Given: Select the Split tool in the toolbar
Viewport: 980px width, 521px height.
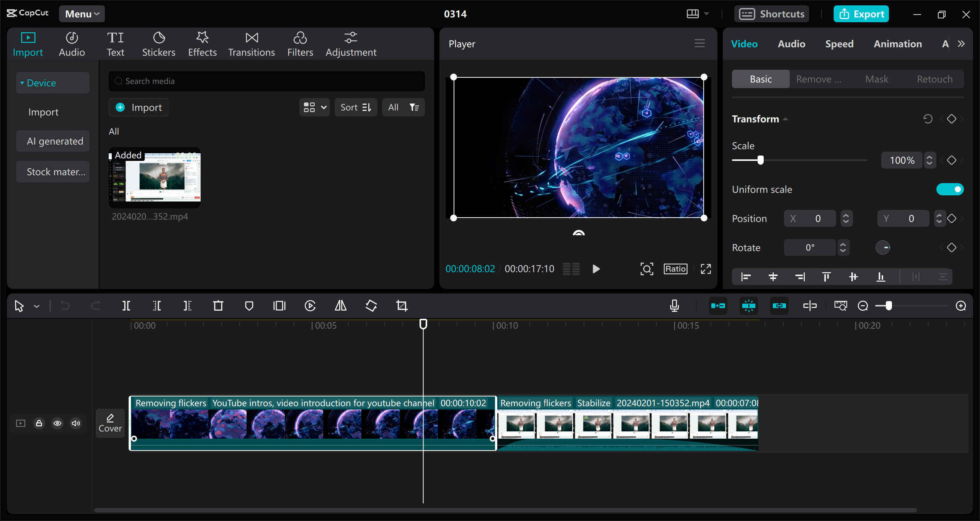Looking at the screenshot, I should click(x=127, y=306).
